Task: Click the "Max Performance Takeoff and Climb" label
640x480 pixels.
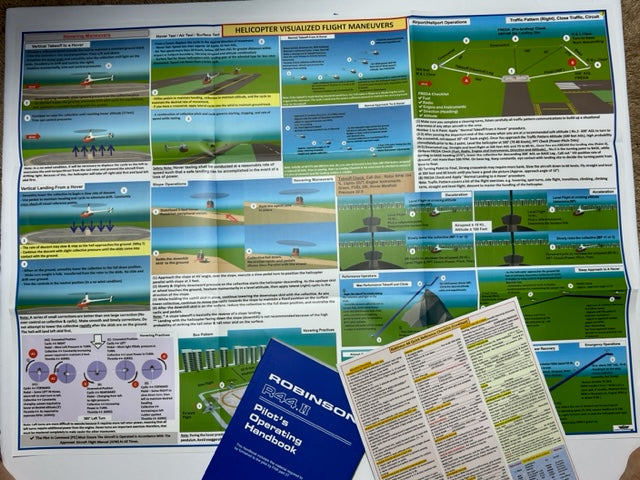Action: click(x=382, y=284)
